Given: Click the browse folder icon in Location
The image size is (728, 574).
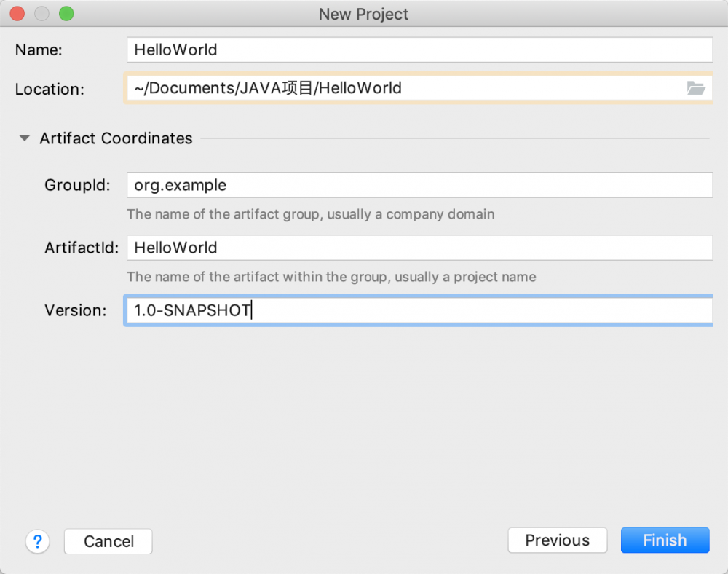Looking at the screenshot, I should click(x=696, y=89).
